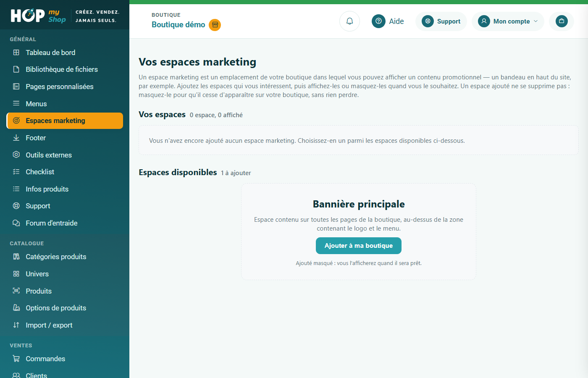The width and height of the screenshot is (588, 378).
Task: Click the Espaces marketing target icon
Action: pos(16,121)
